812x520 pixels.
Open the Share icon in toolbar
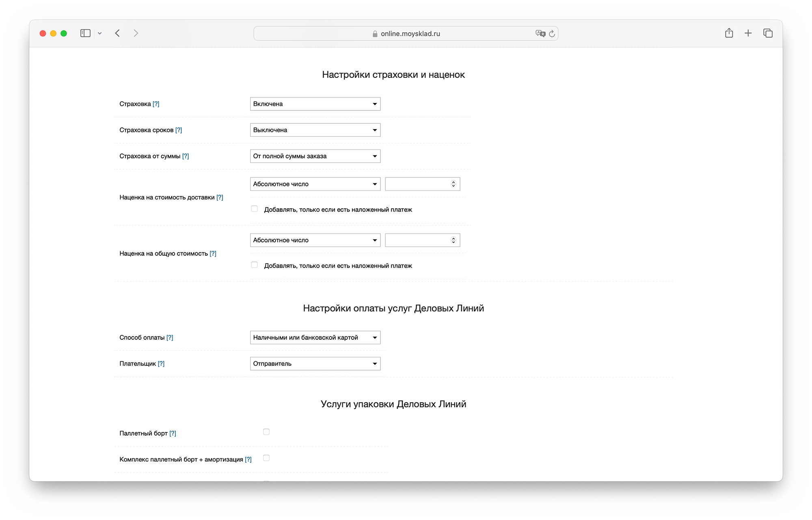pyautogui.click(x=729, y=33)
